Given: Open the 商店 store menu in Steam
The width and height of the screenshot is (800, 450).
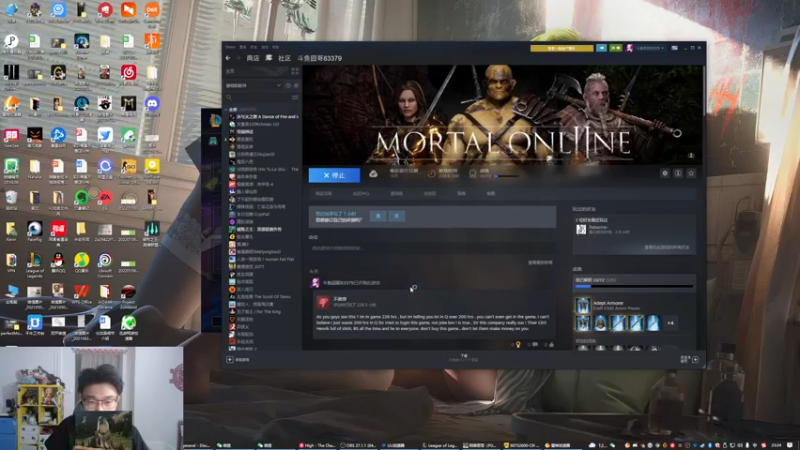Looking at the screenshot, I should pos(253,58).
